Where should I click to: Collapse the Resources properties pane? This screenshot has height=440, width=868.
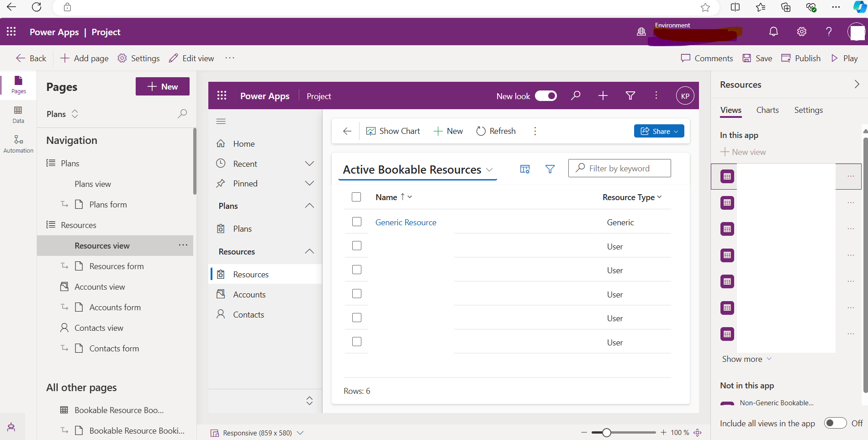pos(857,84)
